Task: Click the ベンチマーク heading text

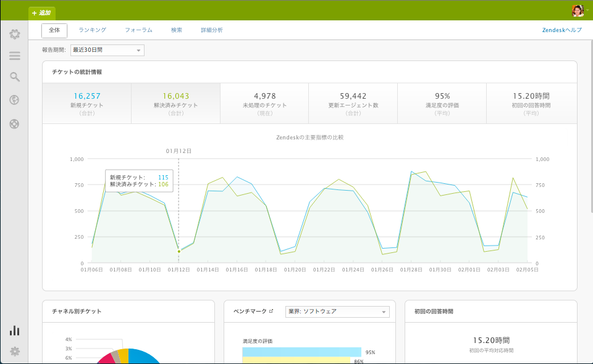Action: click(250, 312)
